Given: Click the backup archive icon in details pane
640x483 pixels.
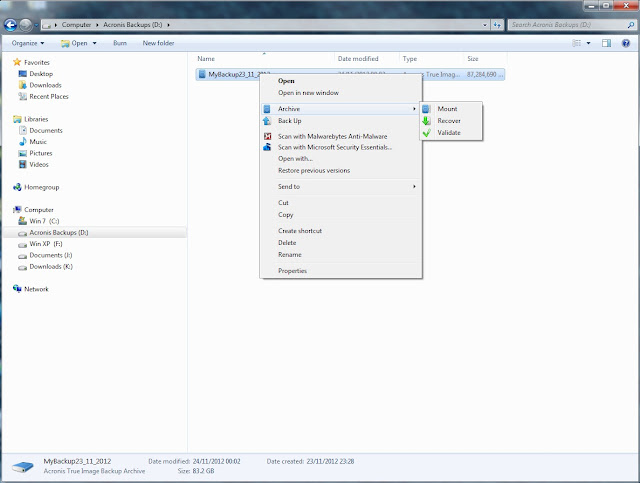Looking at the screenshot, I should click(x=22, y=466).
